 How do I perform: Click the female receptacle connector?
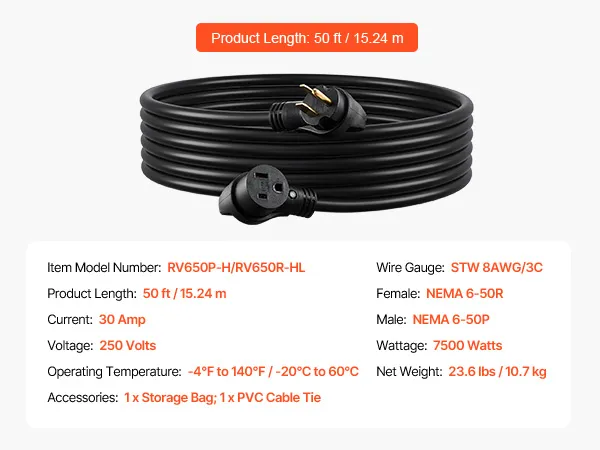click(x=268, y=194)
